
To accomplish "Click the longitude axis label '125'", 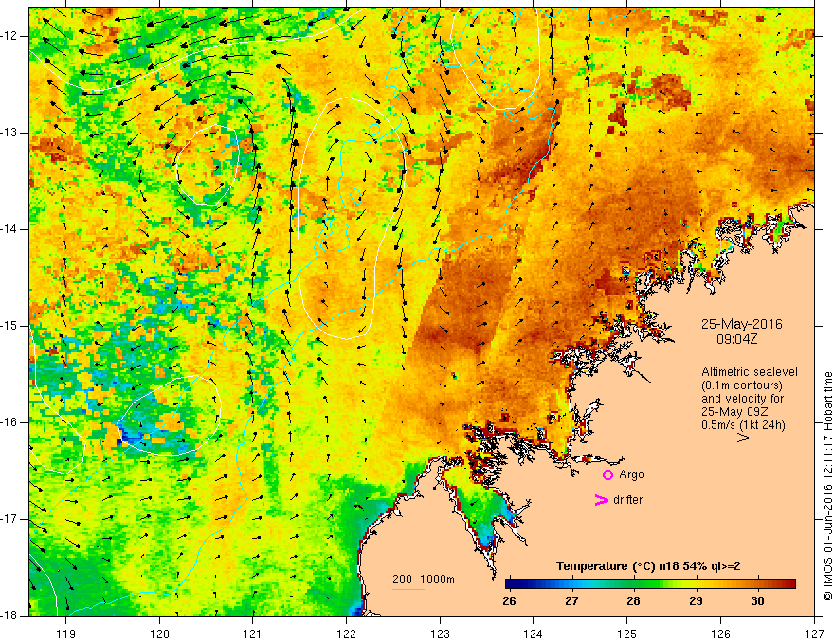I will (x=627, y=634).
